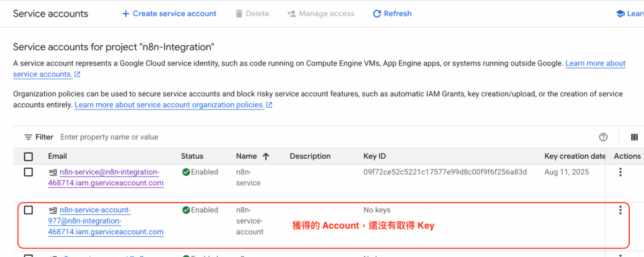This screenshot has height=257, width=644.
Task: Click the Service accounts page title
Action: (50, 14)
